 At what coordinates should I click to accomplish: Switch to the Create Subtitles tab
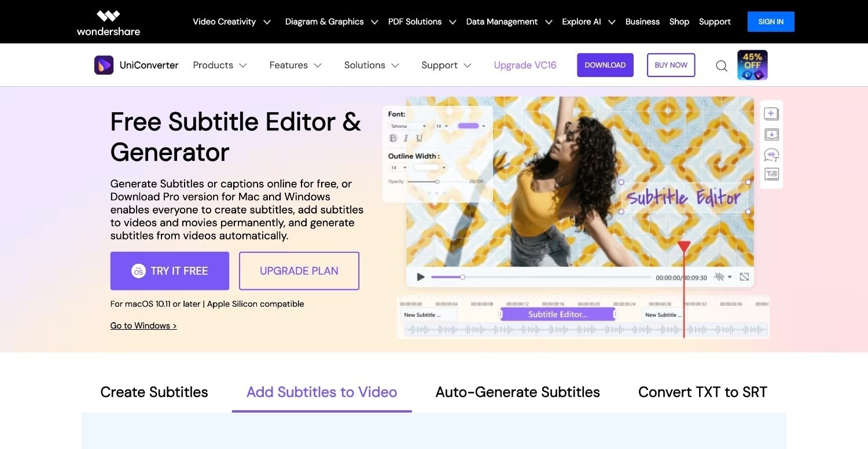[154, 392]
